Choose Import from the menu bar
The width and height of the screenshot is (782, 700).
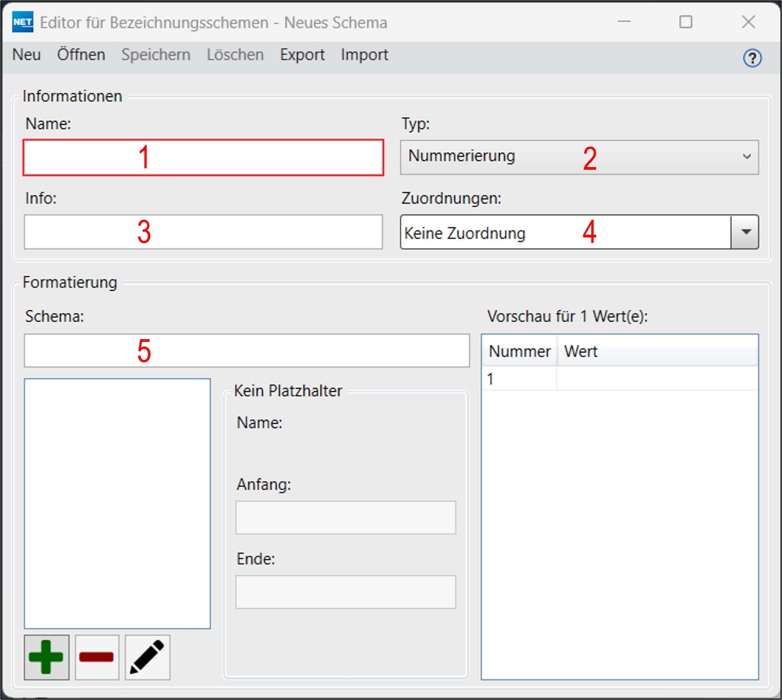point(364,55)
